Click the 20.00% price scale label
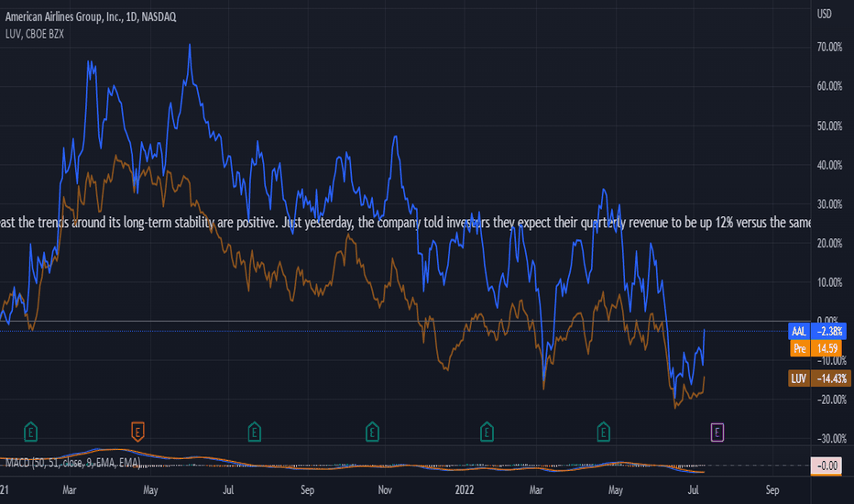 point(829,244)
